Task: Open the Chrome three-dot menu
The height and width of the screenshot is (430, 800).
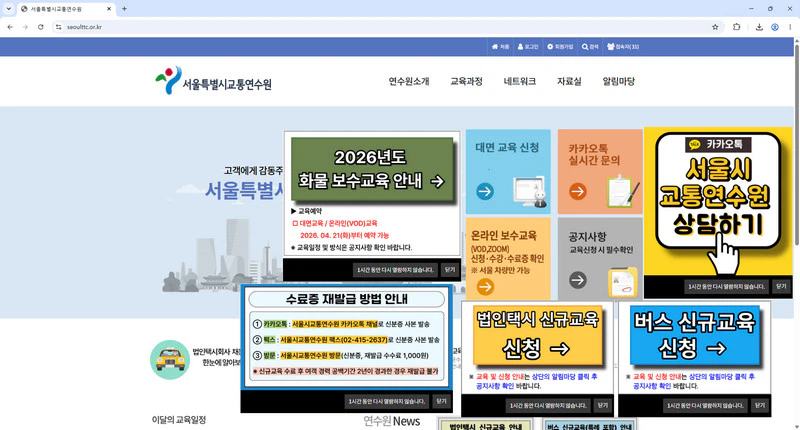Action: coord(790,27)
